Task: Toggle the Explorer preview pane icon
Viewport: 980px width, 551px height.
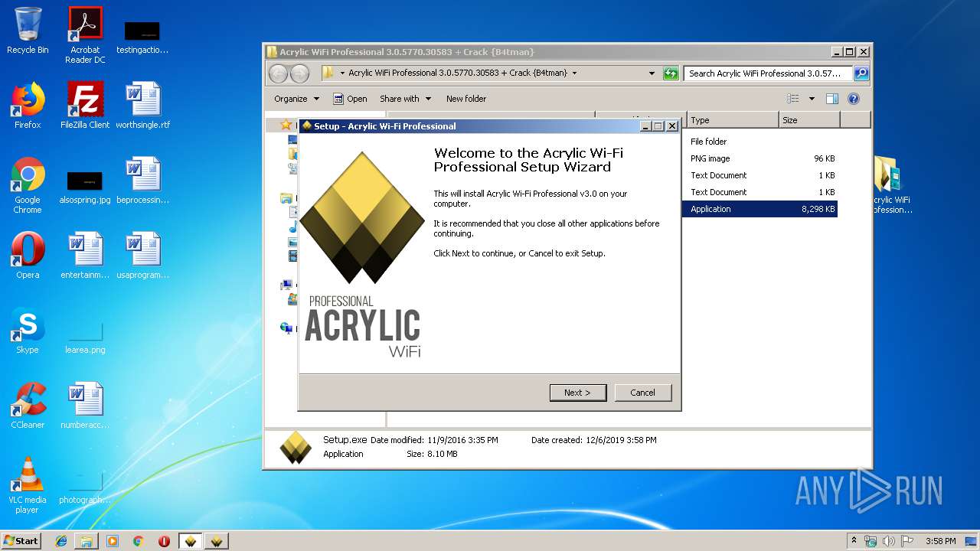Action: click(832, 99)
